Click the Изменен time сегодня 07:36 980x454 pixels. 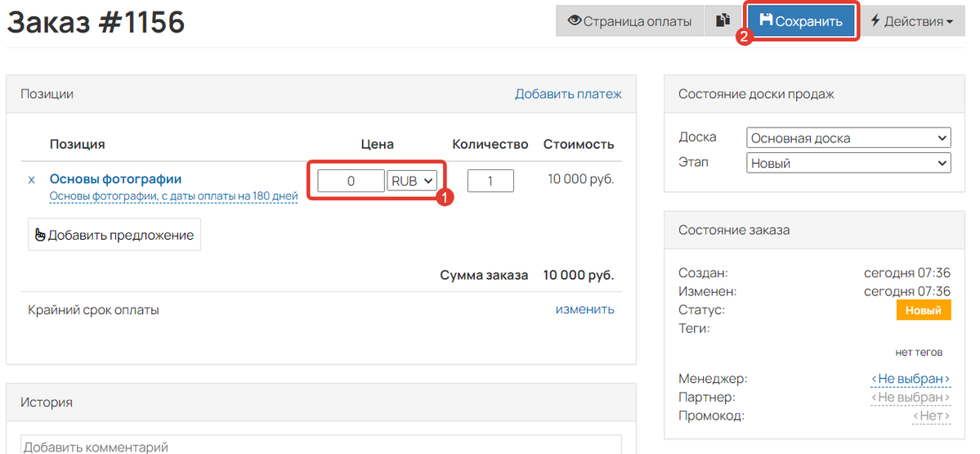(907, 291)
